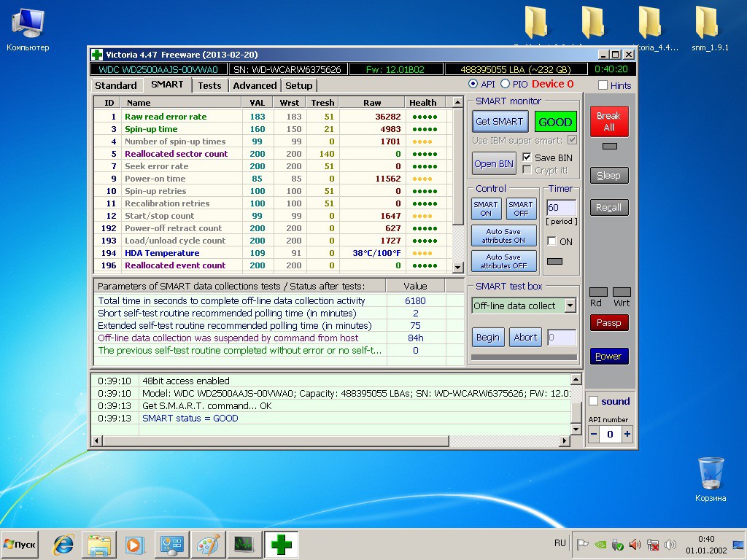This screenshot has height=560, width=747.
Task: Click the red Passp button
Action: (609, 323)
